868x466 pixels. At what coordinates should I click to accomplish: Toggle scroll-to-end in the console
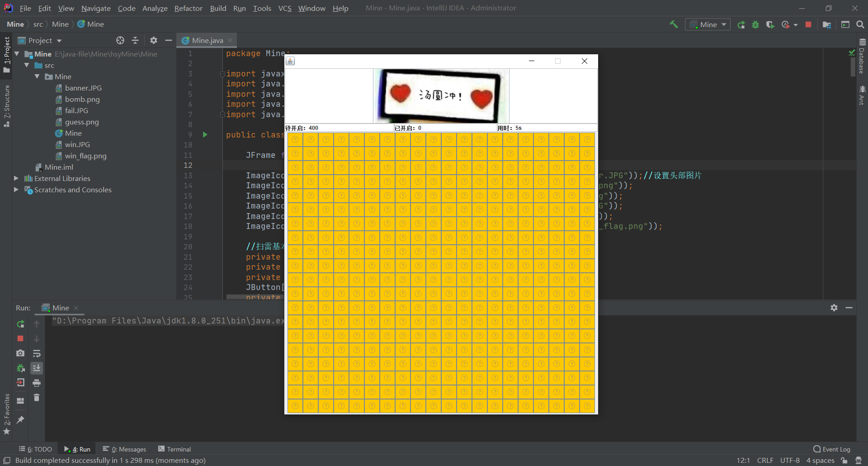[x=37, y=368]
